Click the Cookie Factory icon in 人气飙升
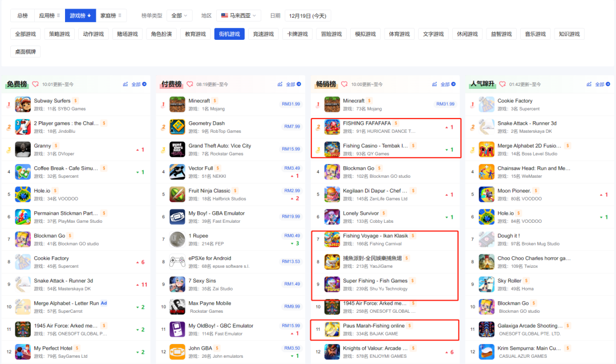Image resolution: width=616 pixels, height=364 pixels. 486,104
